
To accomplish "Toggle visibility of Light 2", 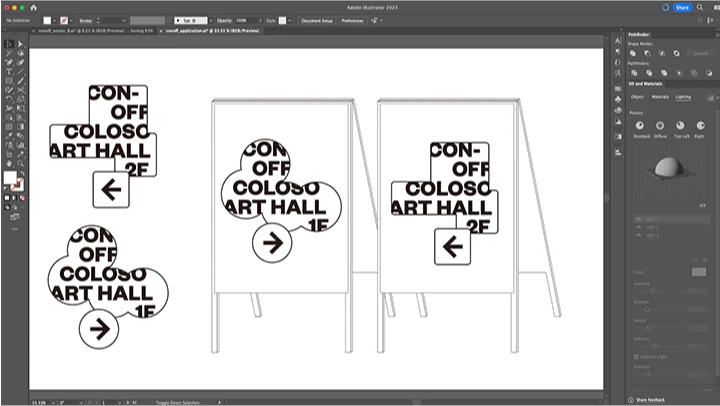I will tap(638, 226).
